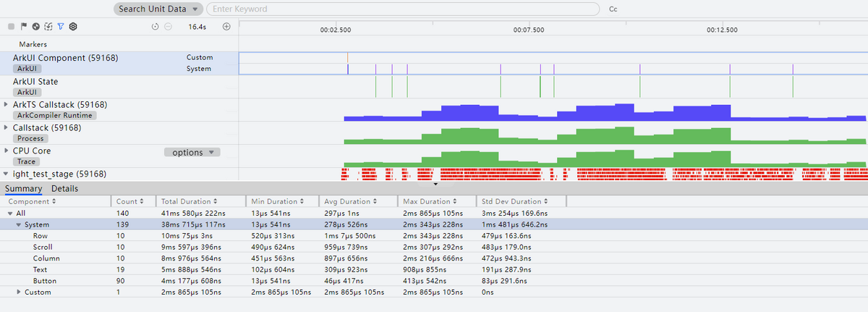This screenshot has width=868, height=312.
Task: Toggle the Cc case-sensitive search option
Action: pos(613,9)
